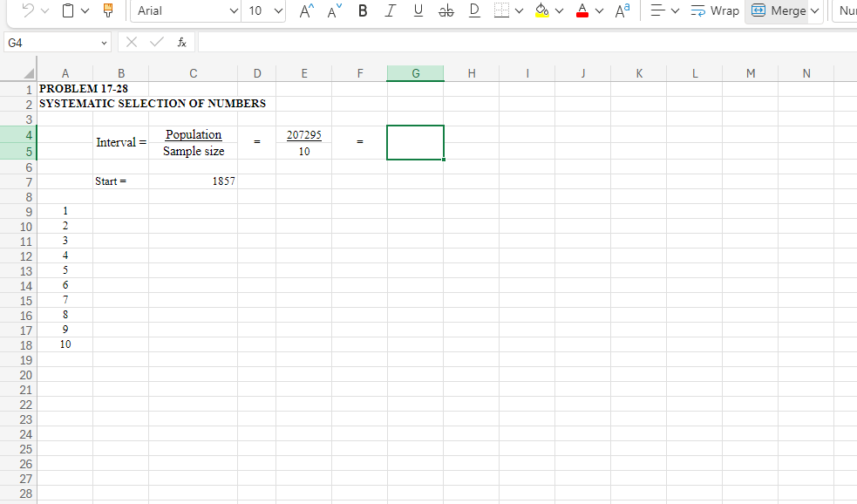Click the "Sample size" cell

pos(194,151)
